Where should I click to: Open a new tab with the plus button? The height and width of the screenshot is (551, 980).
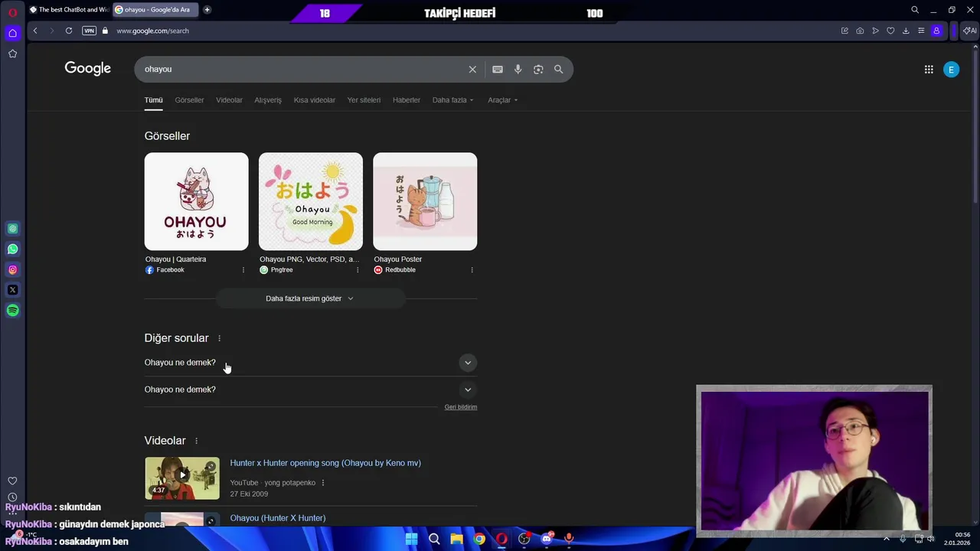click(x=207, y=10)
